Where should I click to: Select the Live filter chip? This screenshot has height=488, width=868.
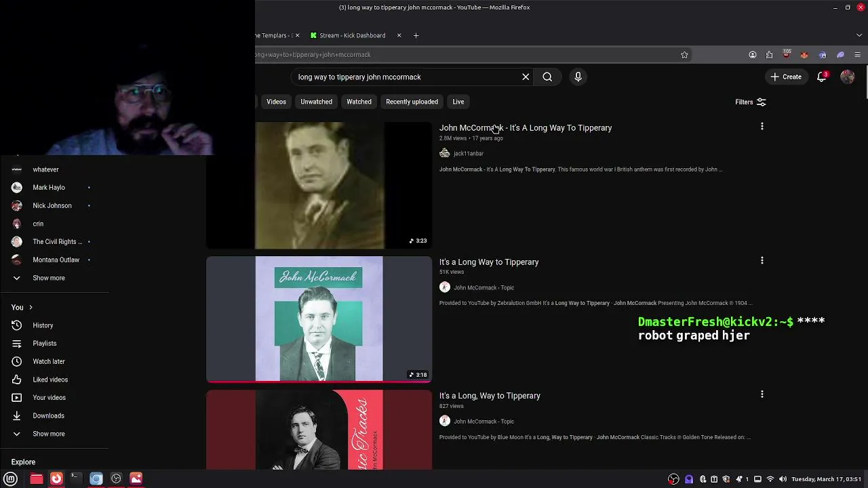pos(458,102)
